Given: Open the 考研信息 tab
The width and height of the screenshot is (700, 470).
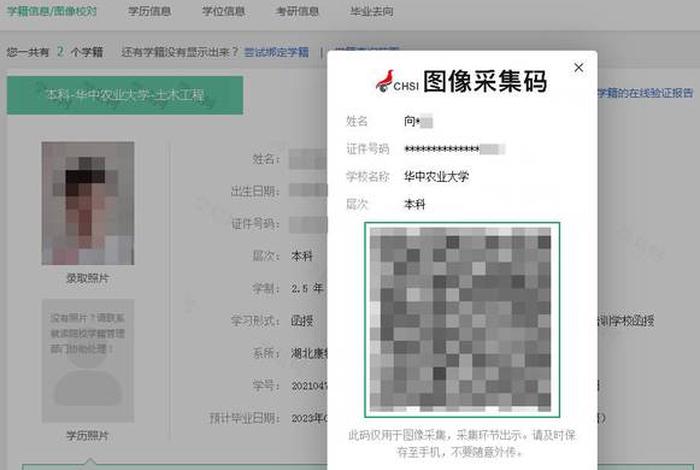Looking at the screenshot, I should click(x=297, y=11).
